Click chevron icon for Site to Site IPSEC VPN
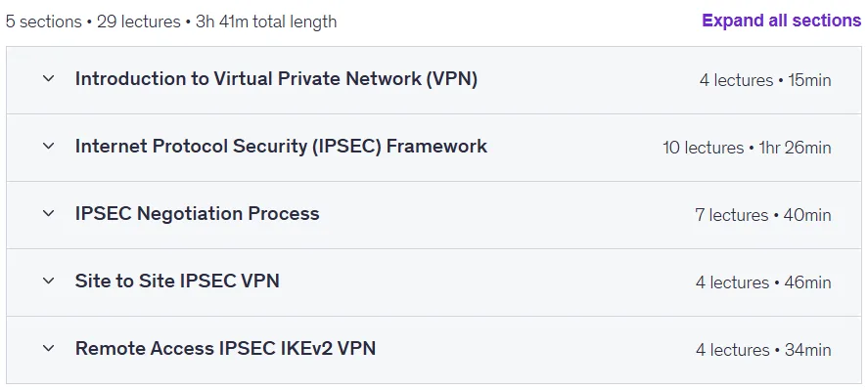The width and height of the screenshot is (868, 390). [49, 282]
